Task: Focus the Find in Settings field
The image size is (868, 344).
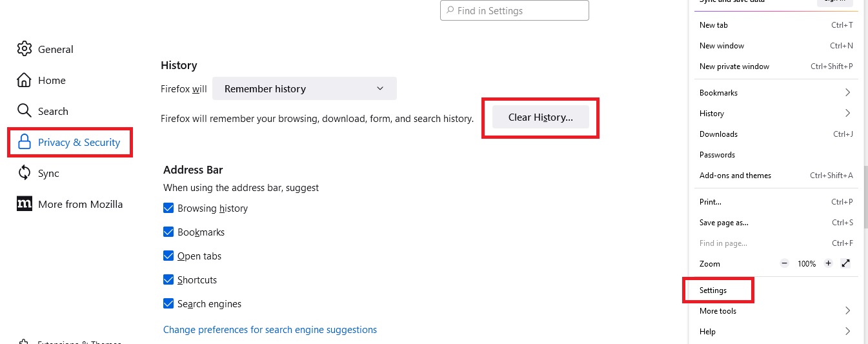Action: click(x=514, y=10)
